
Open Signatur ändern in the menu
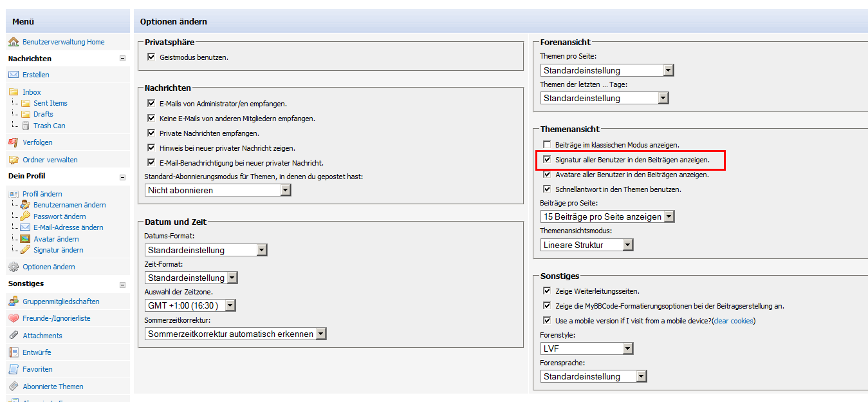tap(59, 250)
